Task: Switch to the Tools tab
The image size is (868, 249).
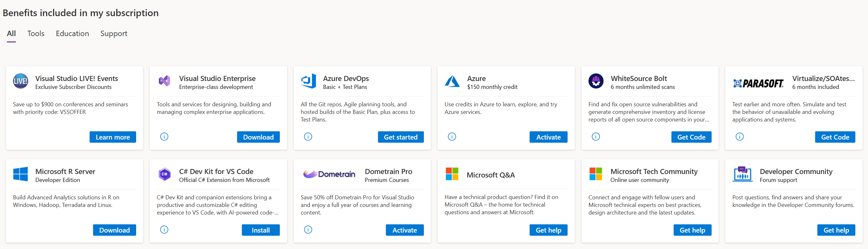Action: (36, 34)
